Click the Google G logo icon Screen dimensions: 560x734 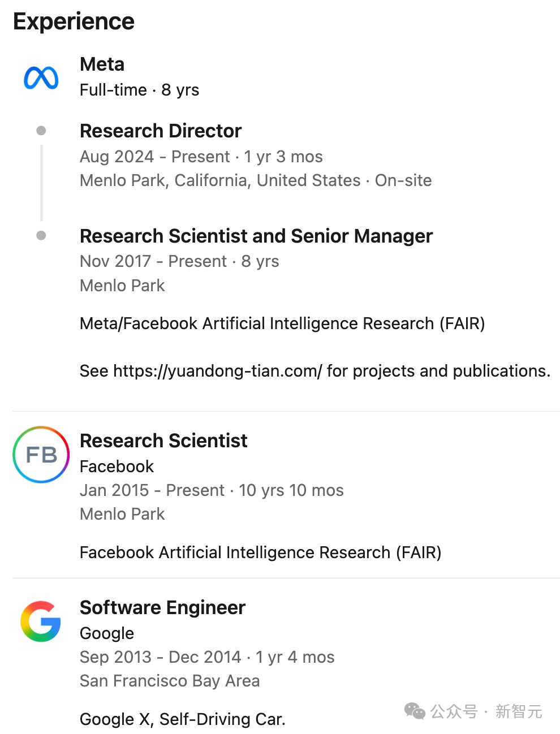tap(41, 621)
